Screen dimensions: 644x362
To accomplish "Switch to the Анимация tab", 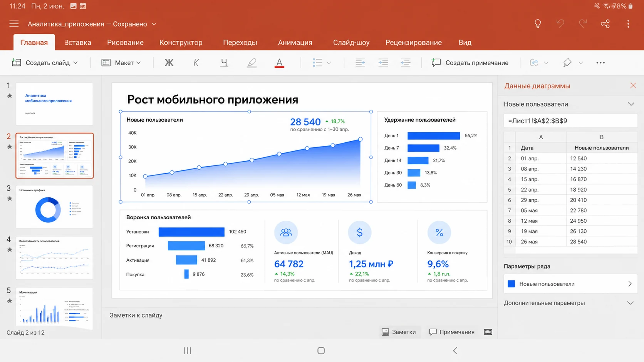I will point(295,42).
